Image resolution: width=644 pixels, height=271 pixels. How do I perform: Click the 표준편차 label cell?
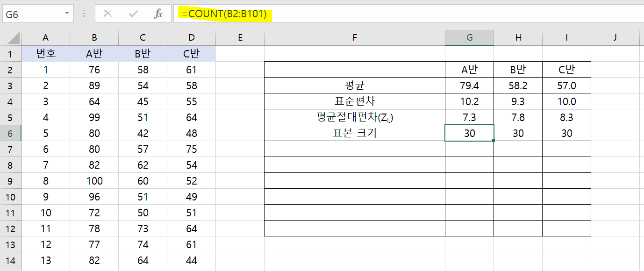pos(355,101)
